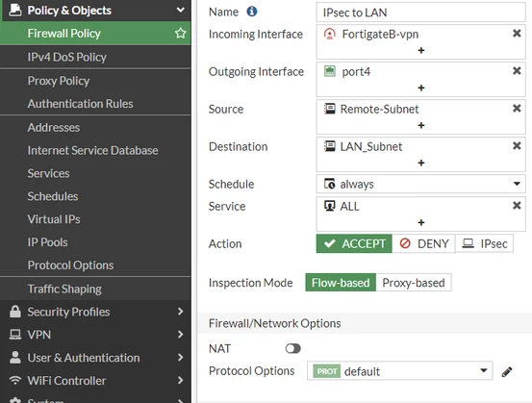Edit Protocol Options with pencil icon
Screen dimensions: 532x403
[x=507, y=372]
